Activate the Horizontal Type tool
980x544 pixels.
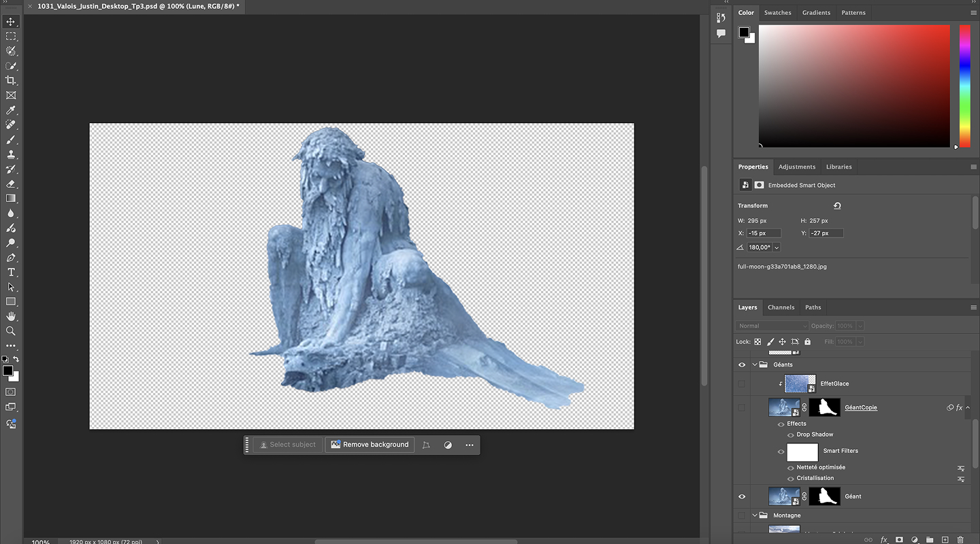click(11, 272)
